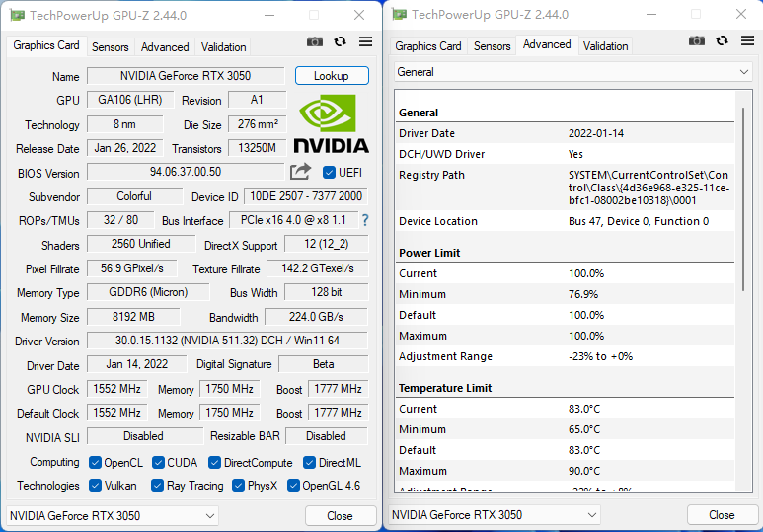Click the BIOS export share icon
Screen dimensions: 763x532
300,172
